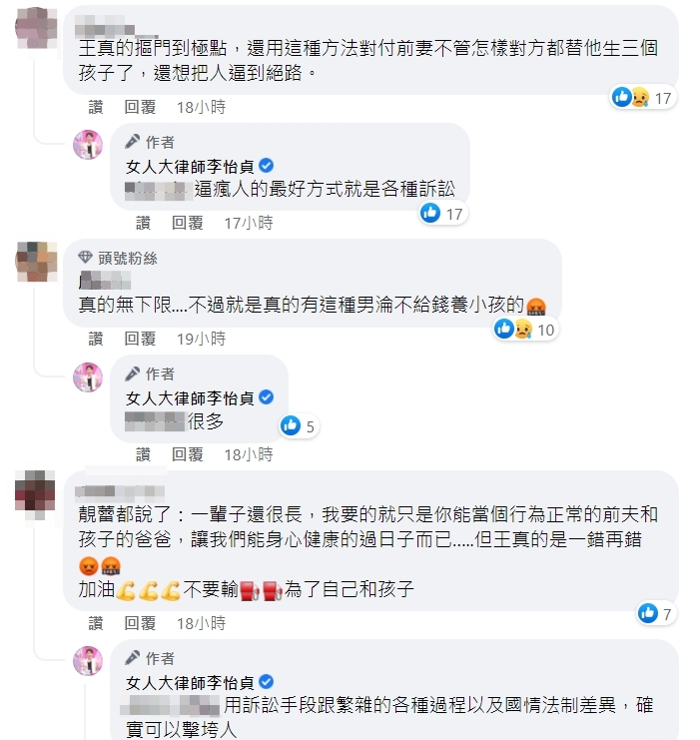Screen dimensions: 700x740
Task: Open the 5 likes on author's 很多 reply
Action: (299, 426)
